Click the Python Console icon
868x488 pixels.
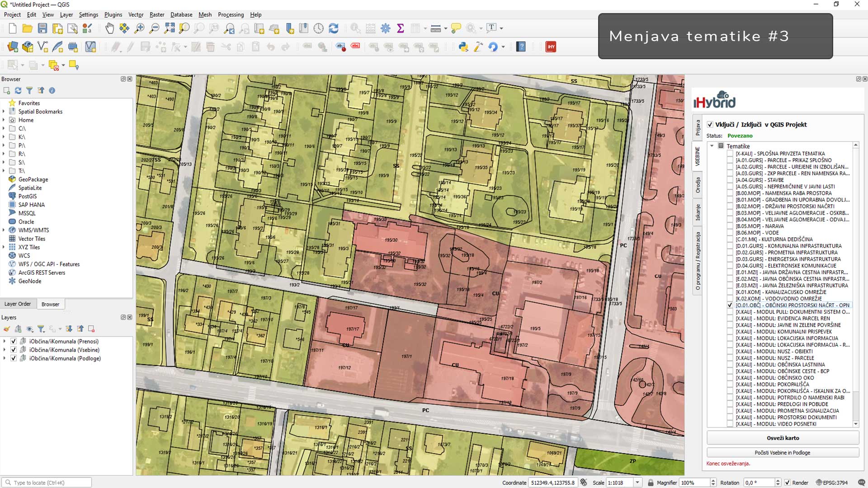pos(463,47)
